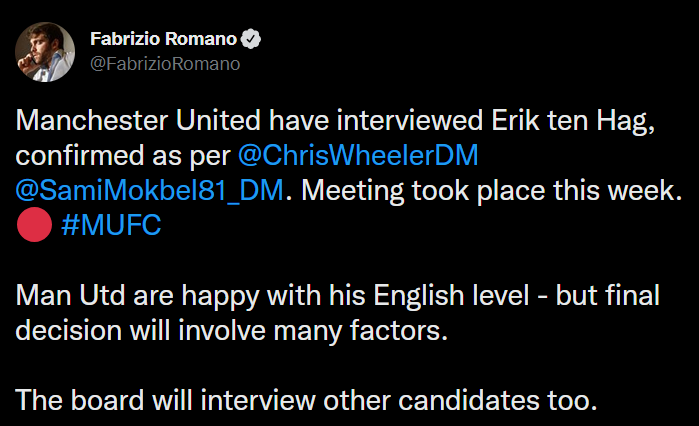This screenshot has width=699, height=426.
Task: Open the @ChrisWheelerDM mention
Action: [x=358, y=155]
